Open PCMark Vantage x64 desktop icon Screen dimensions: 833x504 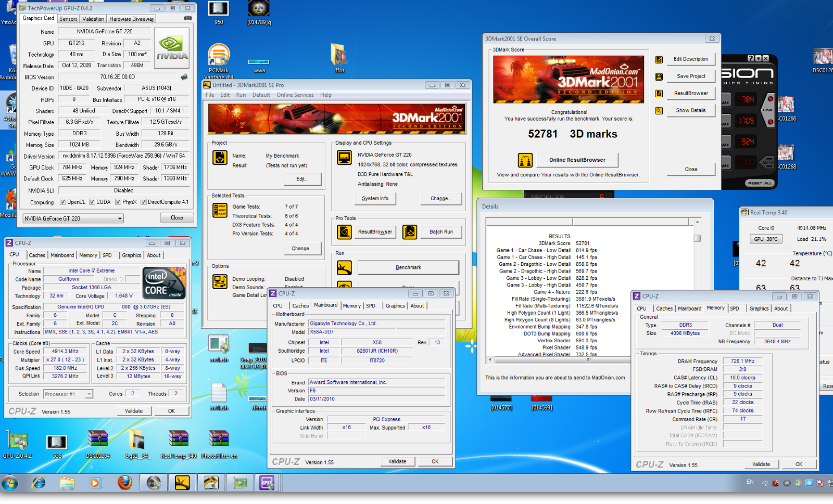click(x=219, y=62)
